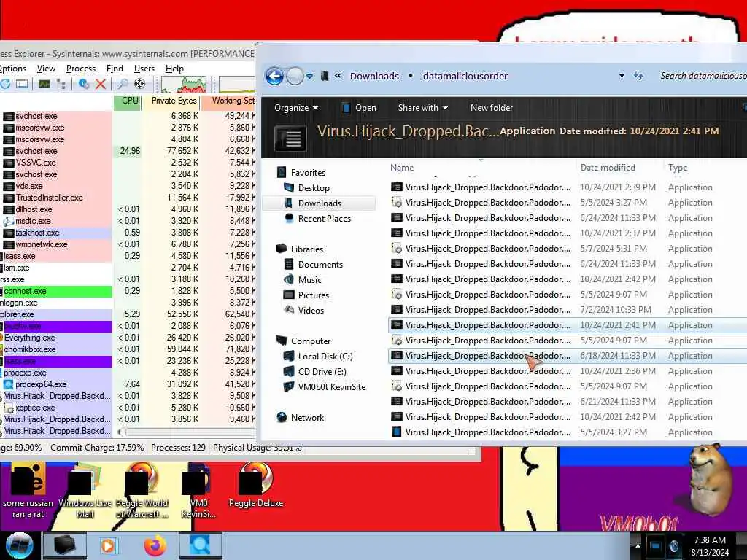Click the Windows Live Mail desktop icon
This screenshot has width=747, height=560.
point(85,489)
